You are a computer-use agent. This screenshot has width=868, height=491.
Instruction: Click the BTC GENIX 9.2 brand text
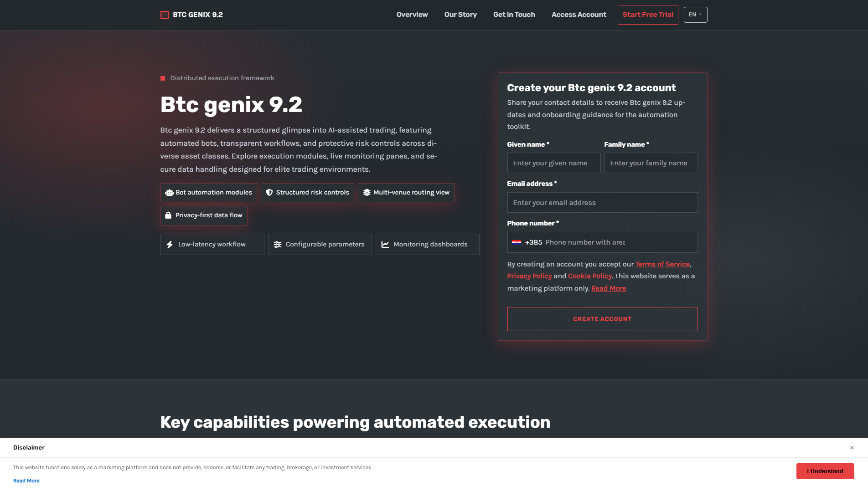tap(198, 15)
